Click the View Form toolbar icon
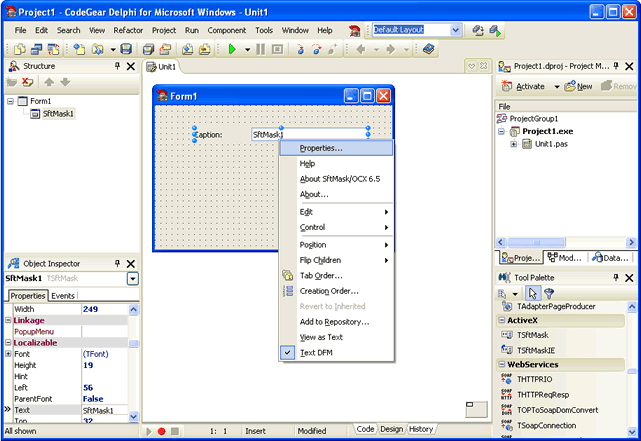Screen dimensions: 641x441 [x=37, y=49]
